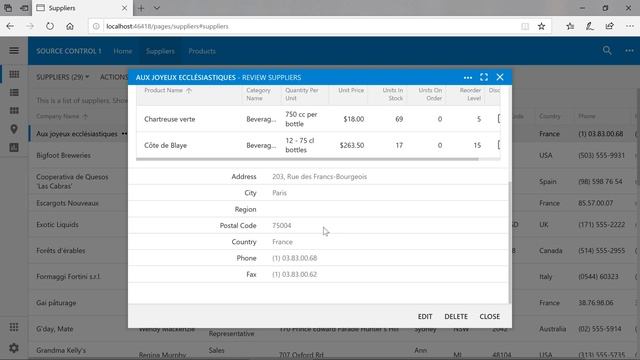Open the map view sidebar icon
The width and height of the screenshot is (640, 360).
coord(14,129)
